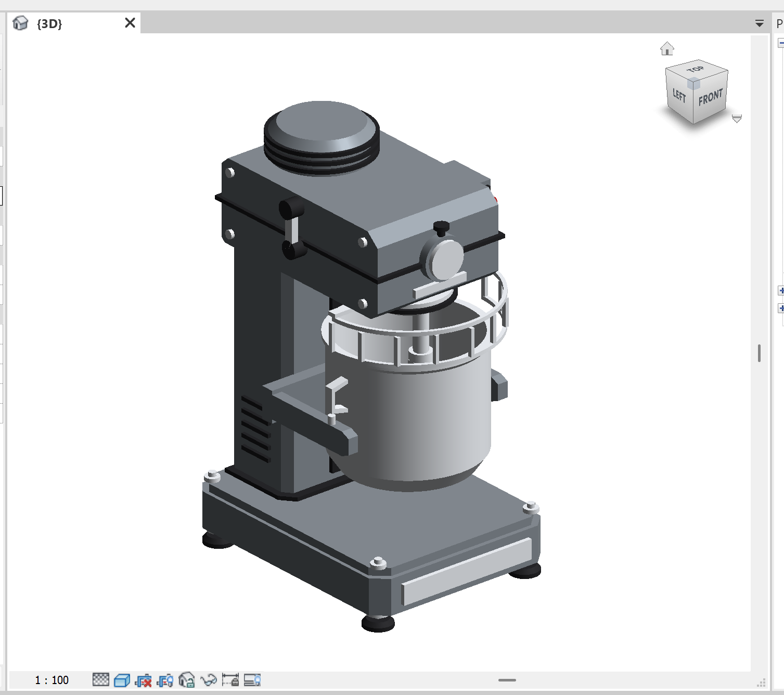Click the LEFT face of the ViewCube
Viewport: 784px width, 695px height.
679,95
